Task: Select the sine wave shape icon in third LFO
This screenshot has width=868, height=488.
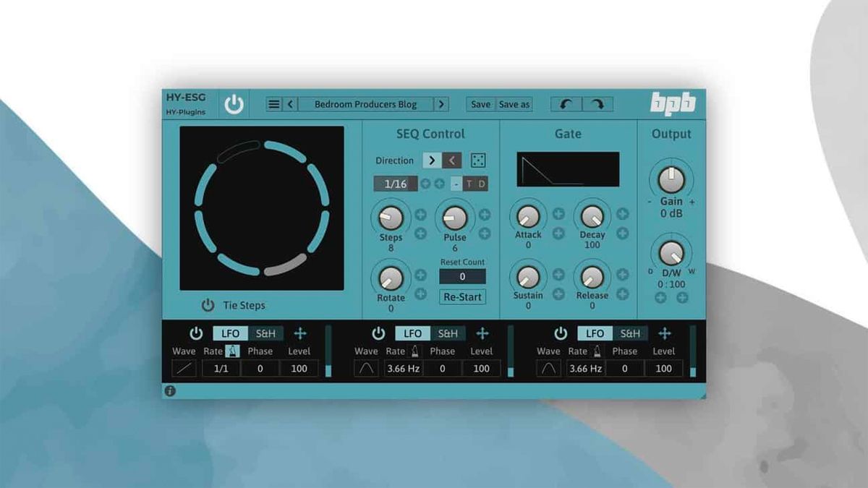Action: [548, 368]
